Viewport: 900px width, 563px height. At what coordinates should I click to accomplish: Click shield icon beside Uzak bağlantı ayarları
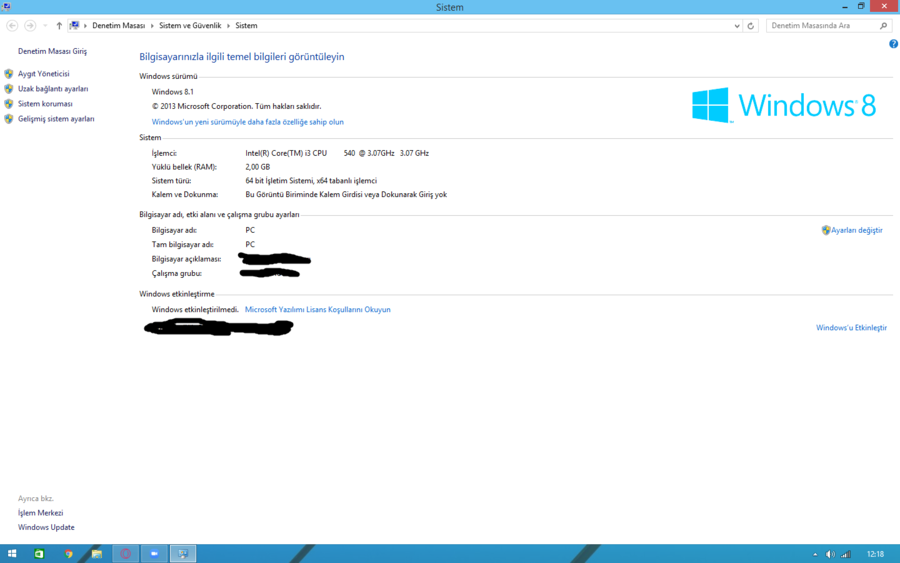tap(9, 88)
